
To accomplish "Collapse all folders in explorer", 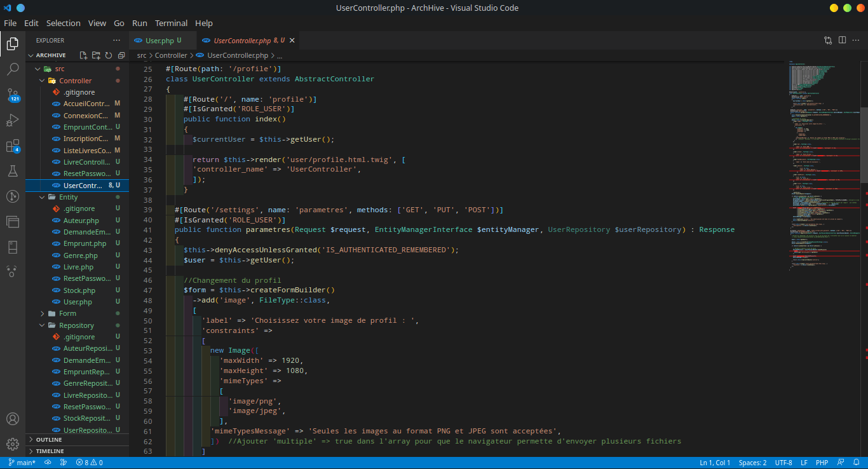I will [x=121, y=56].
